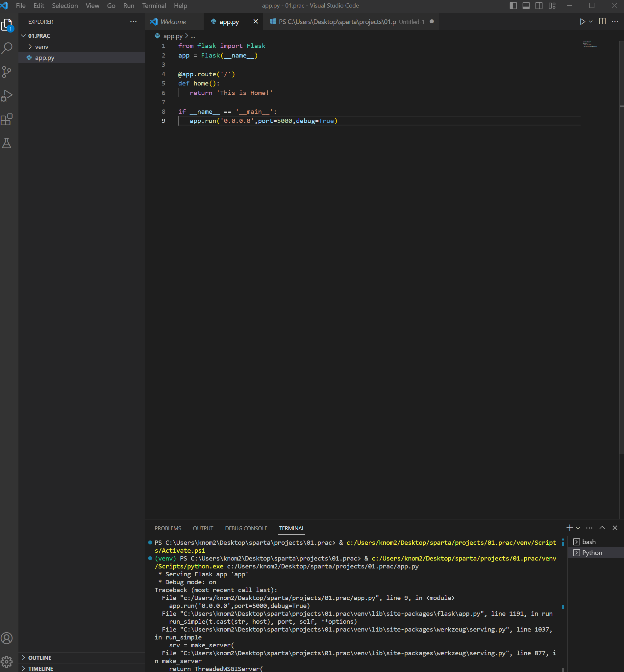Click breadcrumb ellipsis after app.py
The height and width of the screenshot is (672, 624).
(x=193, y=36)
